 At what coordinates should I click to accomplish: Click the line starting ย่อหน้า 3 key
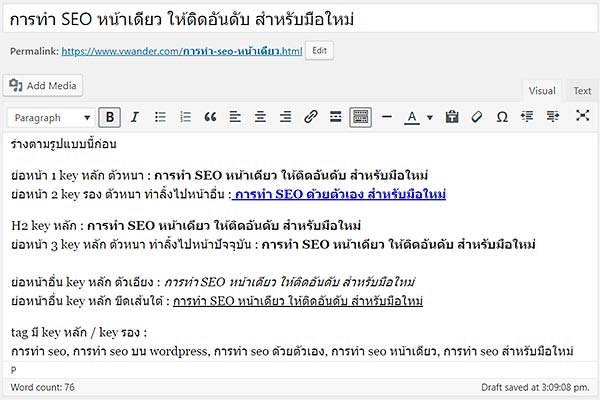(273, 245)
